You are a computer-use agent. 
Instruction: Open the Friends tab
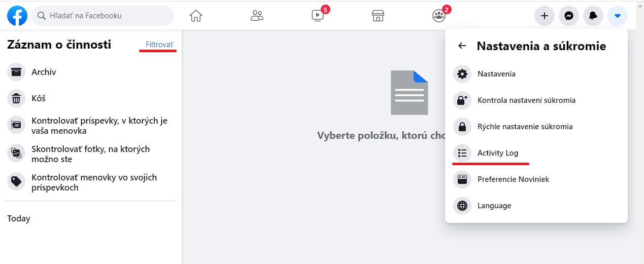tap(257, 16)
